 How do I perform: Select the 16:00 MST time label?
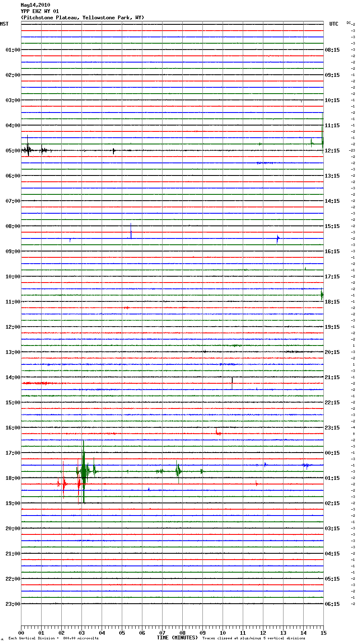click(13, 428)
